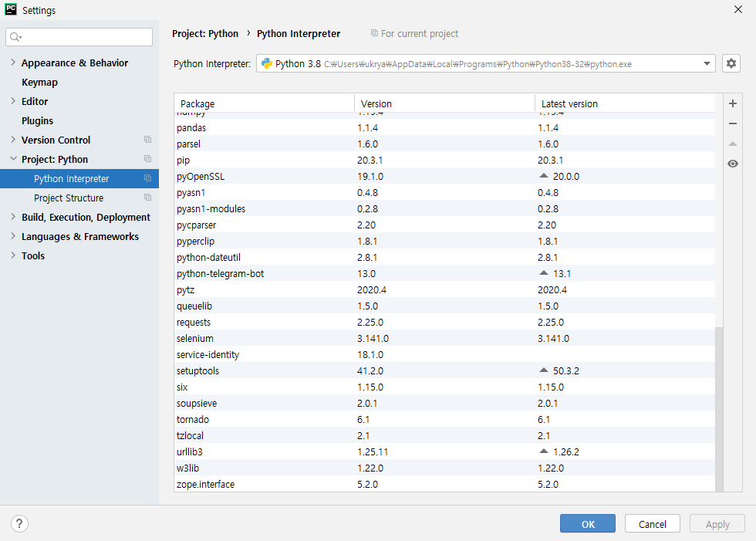Click For current project label
This screenshot has height=541, width=756.
point(420,33)
